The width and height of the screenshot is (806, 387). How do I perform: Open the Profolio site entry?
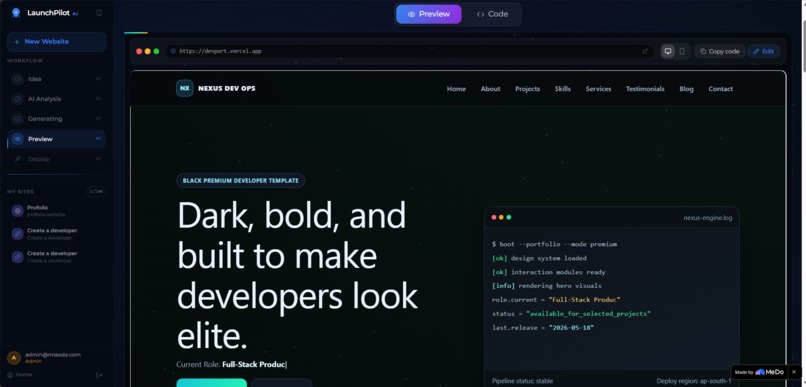tap(57, 211)
